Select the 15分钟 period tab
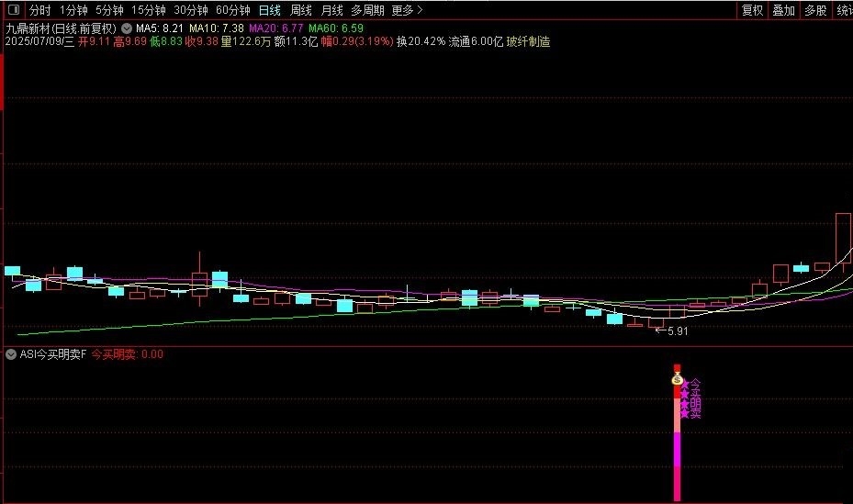The height and width of the screenshot is (504, 853). (148, 10)
